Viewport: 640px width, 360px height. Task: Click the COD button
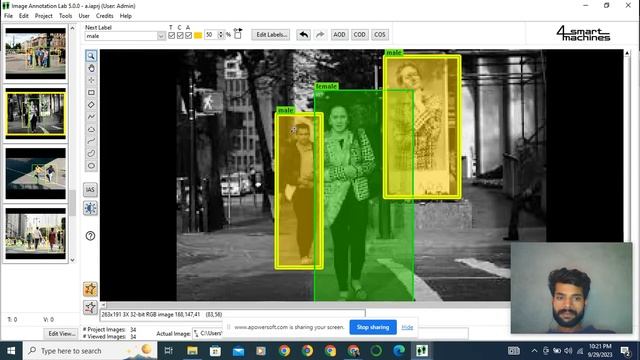(359, 35)
